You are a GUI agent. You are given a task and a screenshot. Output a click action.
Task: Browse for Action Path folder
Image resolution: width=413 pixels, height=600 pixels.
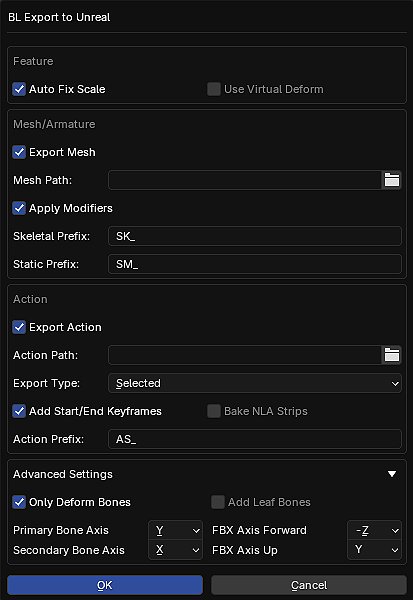pyautogui.click(x=392, y=355)
